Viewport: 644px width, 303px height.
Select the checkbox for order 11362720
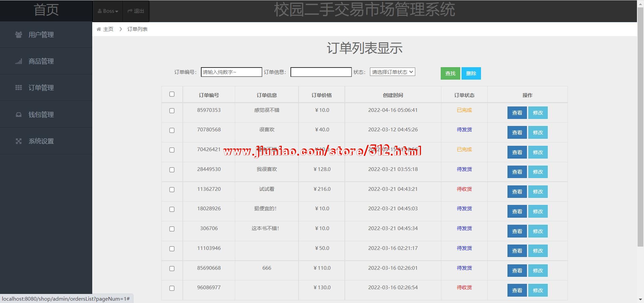click(172, 189)
